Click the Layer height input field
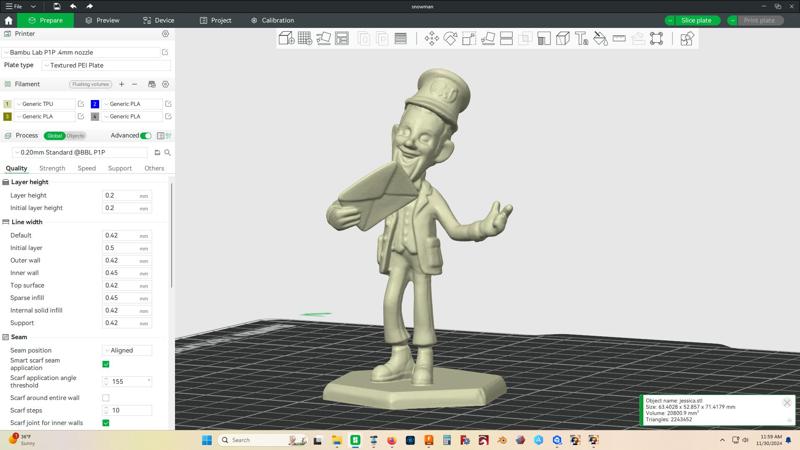 (127, 195)
